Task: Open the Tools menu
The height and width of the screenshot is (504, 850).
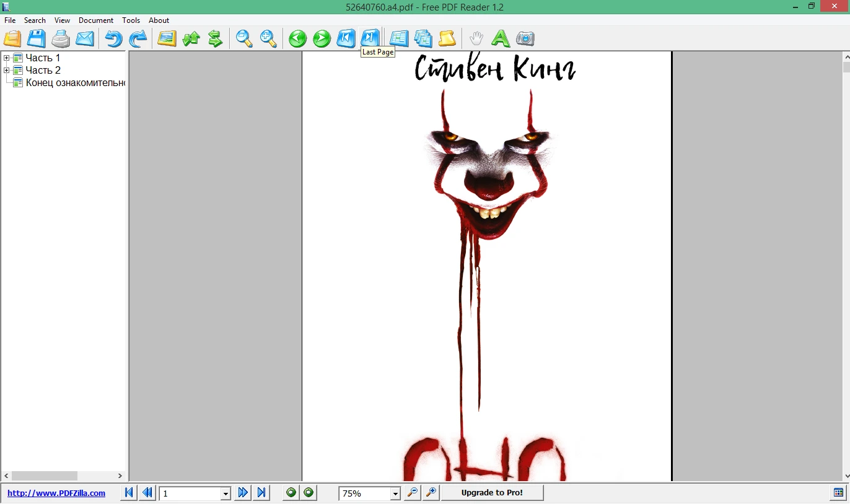Action: click(131, 20)
